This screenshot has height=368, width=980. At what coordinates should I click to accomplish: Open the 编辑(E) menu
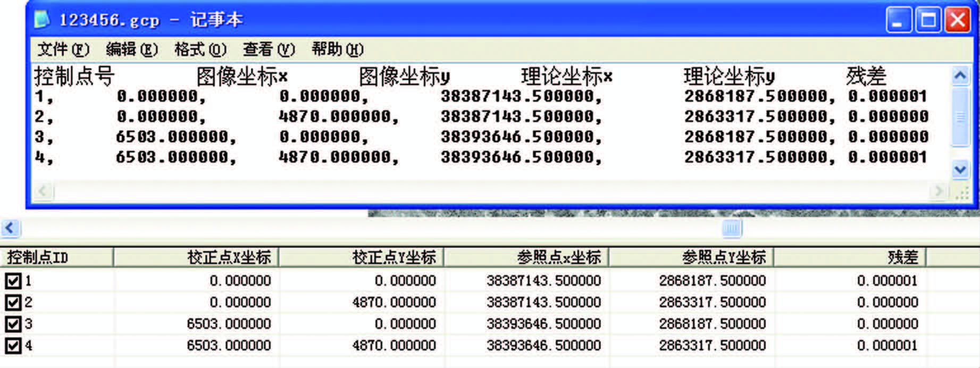tap(131, 49)
